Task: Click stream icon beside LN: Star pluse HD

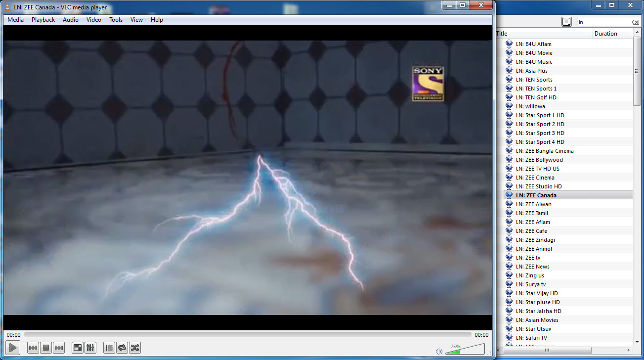Action: [509, 302]
